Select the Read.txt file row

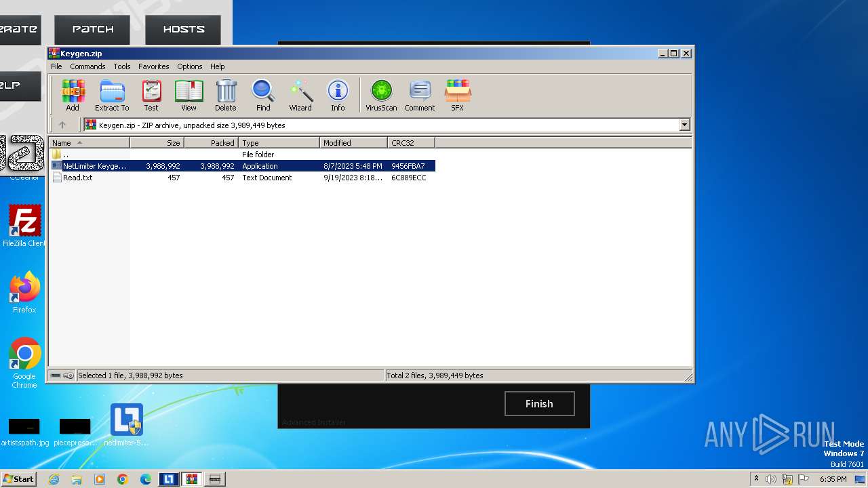(x=242, y=178)
